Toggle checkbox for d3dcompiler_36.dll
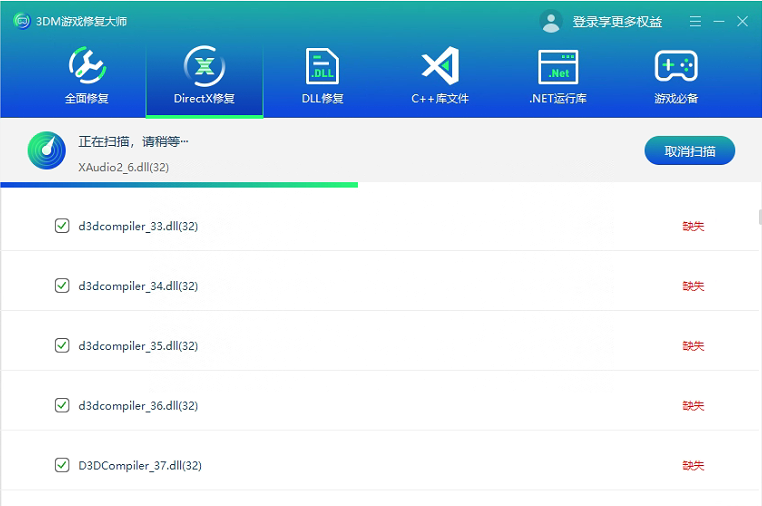The image size is (762, 506). 62,406
